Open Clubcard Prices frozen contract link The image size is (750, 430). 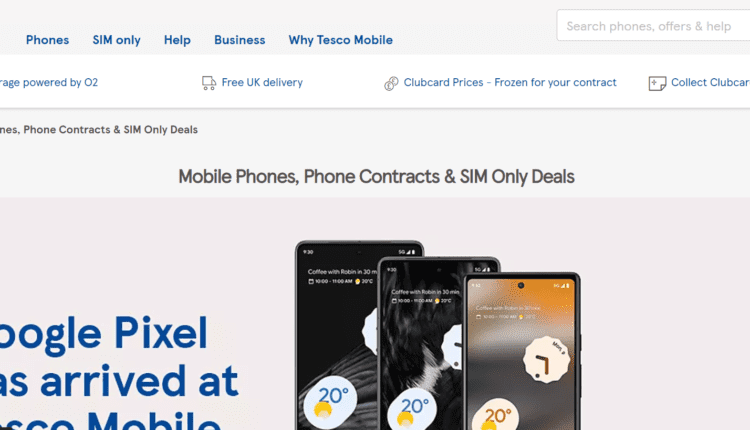pos(510,82)
